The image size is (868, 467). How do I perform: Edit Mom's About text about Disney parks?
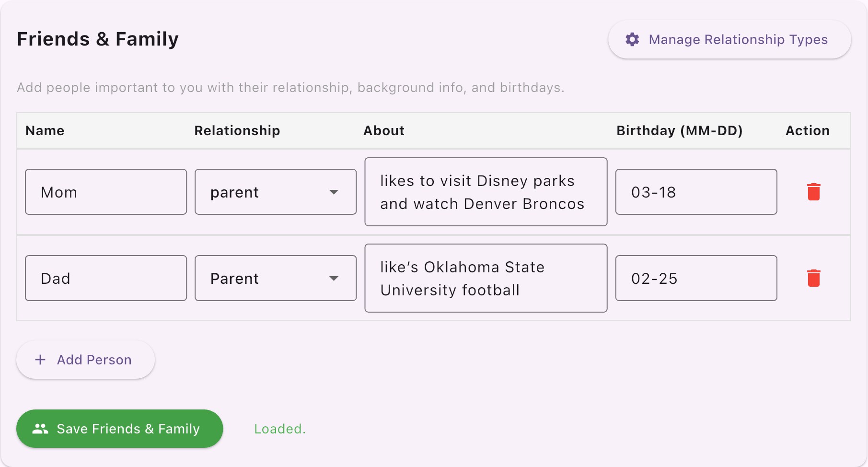point(486,192)
